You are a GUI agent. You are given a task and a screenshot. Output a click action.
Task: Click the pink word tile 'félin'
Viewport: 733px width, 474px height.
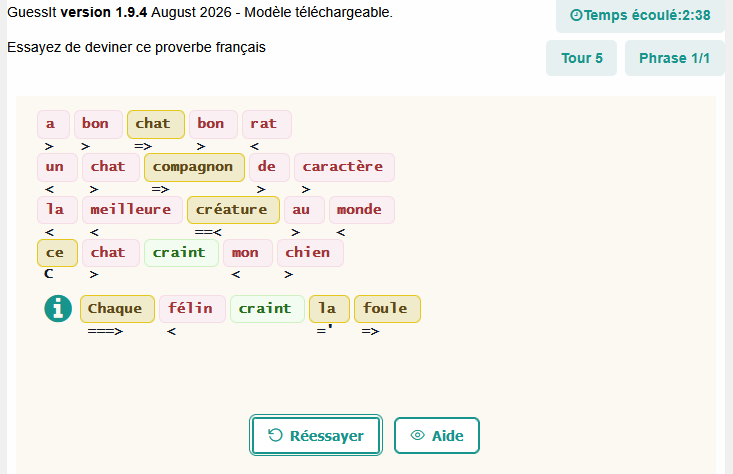(192, 309)
